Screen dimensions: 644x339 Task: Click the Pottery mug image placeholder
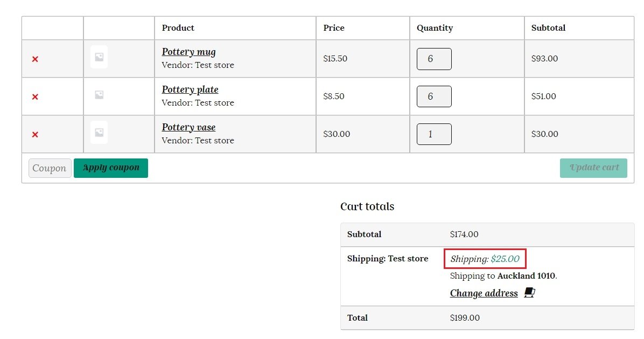(x=99, y=57)
